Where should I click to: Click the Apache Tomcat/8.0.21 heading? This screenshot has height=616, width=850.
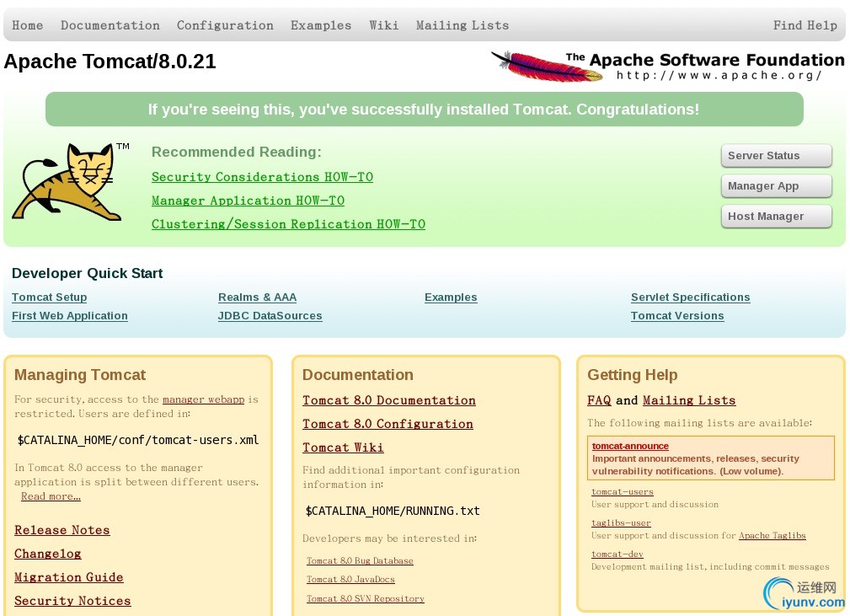110,62
